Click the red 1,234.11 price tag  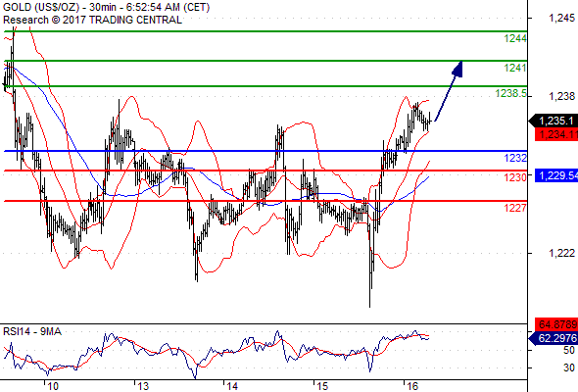pos(556,134)
